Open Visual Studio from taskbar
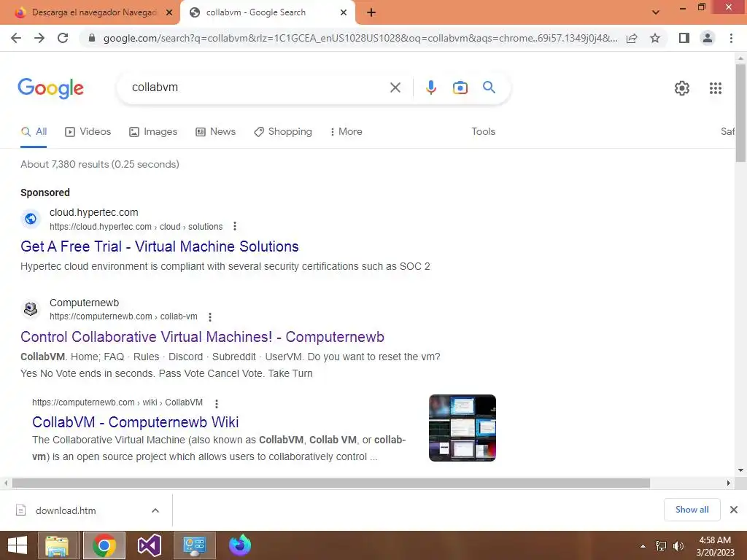The width and height of the screenshot is (747, 560). pyautogui.click(x=149, y=545)
